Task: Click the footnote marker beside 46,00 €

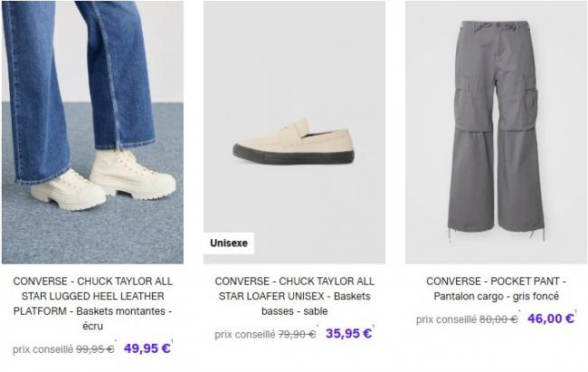Action: pyautogui.click(x=575, y=311)
